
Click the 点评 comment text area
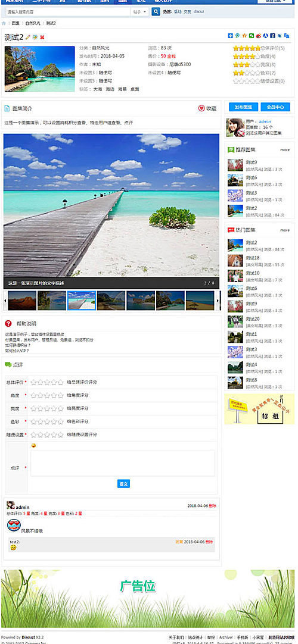tap(123, 463)
